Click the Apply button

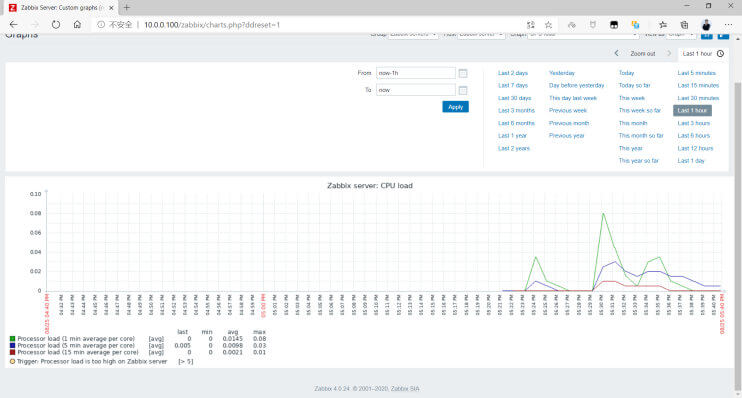click(455, 107)
